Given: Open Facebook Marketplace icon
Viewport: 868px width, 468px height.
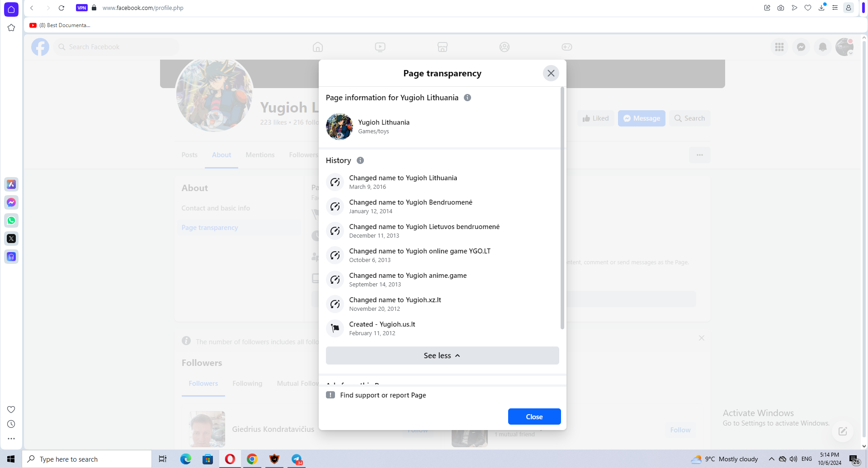Looking at the screenshot, I should pyautogui.click(x=443, y=47).
